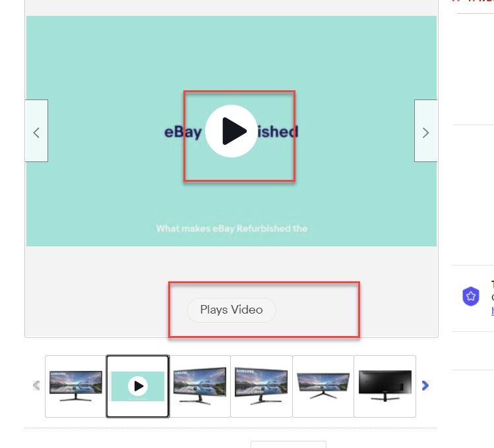Open third monitor thumbnail angled right

[x=200, y=386]
